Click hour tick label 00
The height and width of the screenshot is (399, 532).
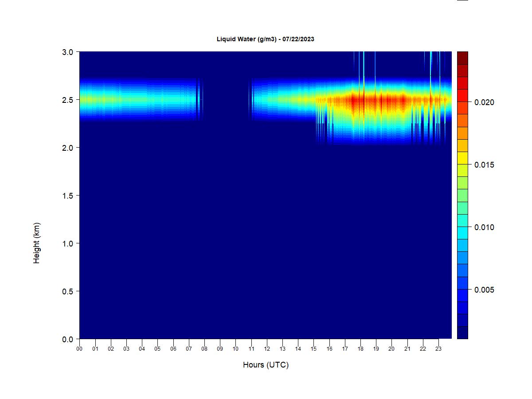[79, 349]
